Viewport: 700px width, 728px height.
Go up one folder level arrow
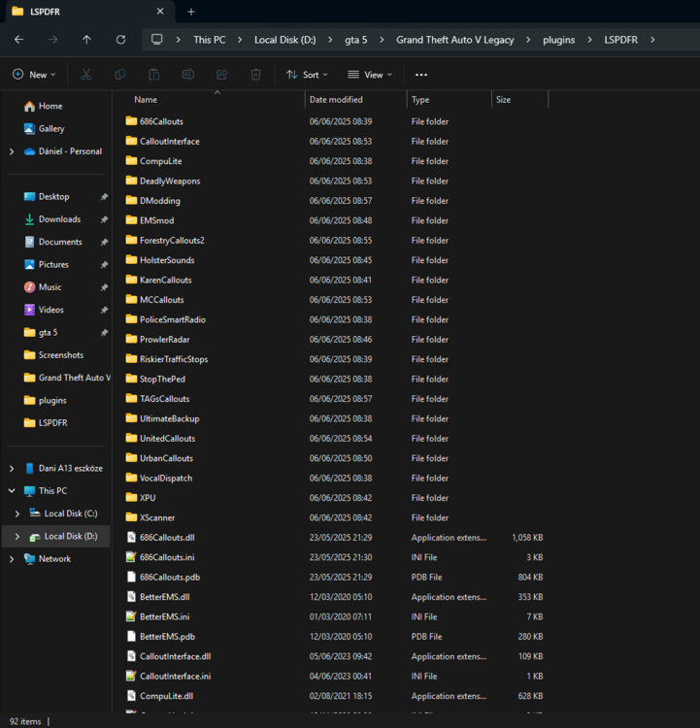point(86,40)
